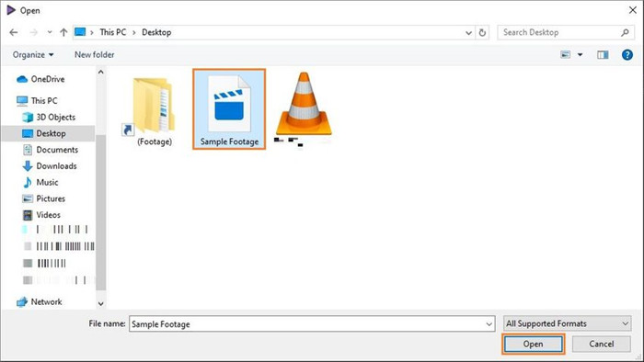Open 3D Objects in the sidebar
The height and width of the screenshot is (362, 644).
tap(49, 118)
